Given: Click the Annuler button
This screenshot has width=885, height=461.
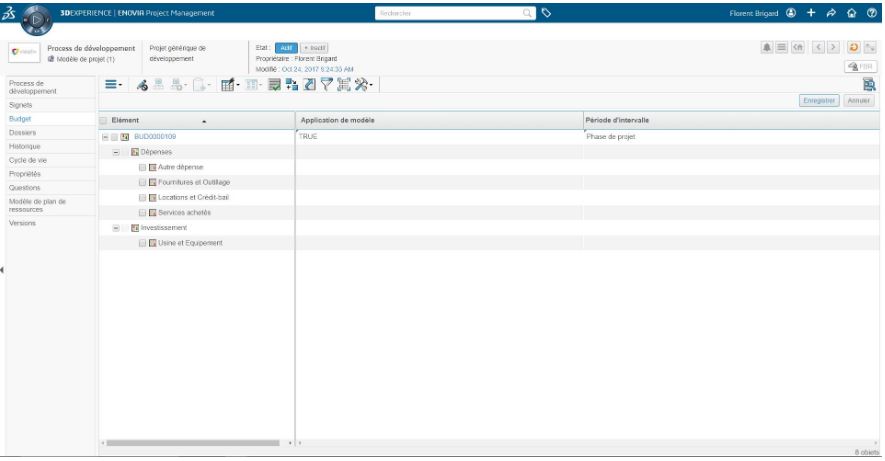Looking at the screenshot, I should coord(858,100).
